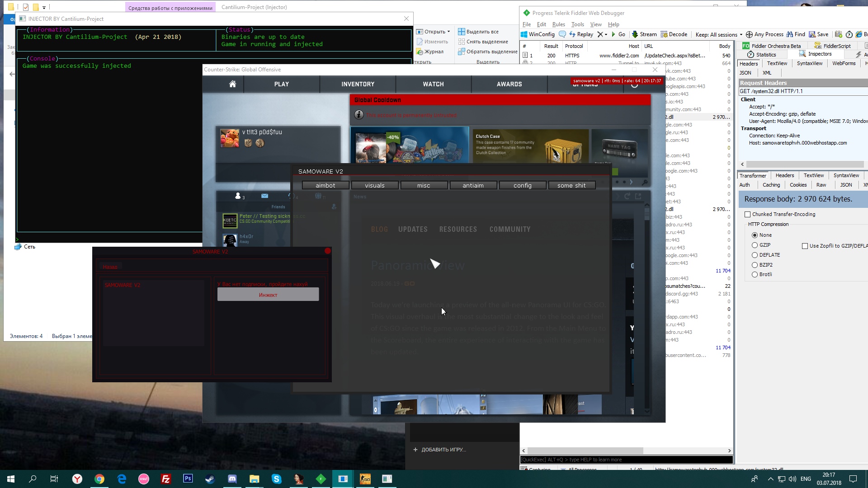Click the comment bubble icon in Fiddler toolbar
Viewport: 868px width, 488px height.
point(562,34)
